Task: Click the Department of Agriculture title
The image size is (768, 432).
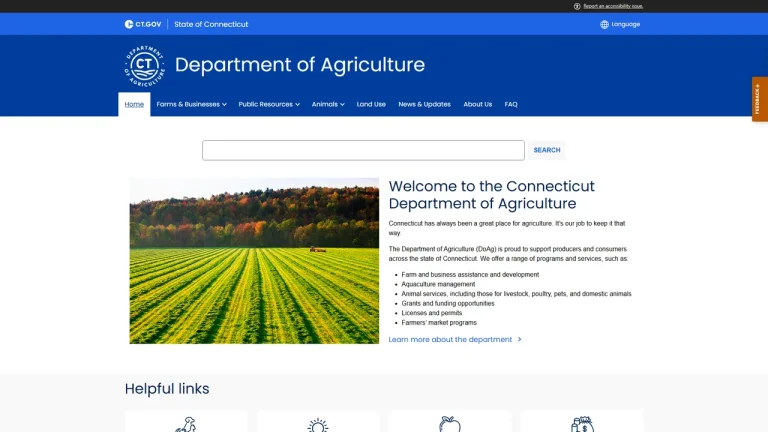Action: pyautogui.click(x=300, y=65)
